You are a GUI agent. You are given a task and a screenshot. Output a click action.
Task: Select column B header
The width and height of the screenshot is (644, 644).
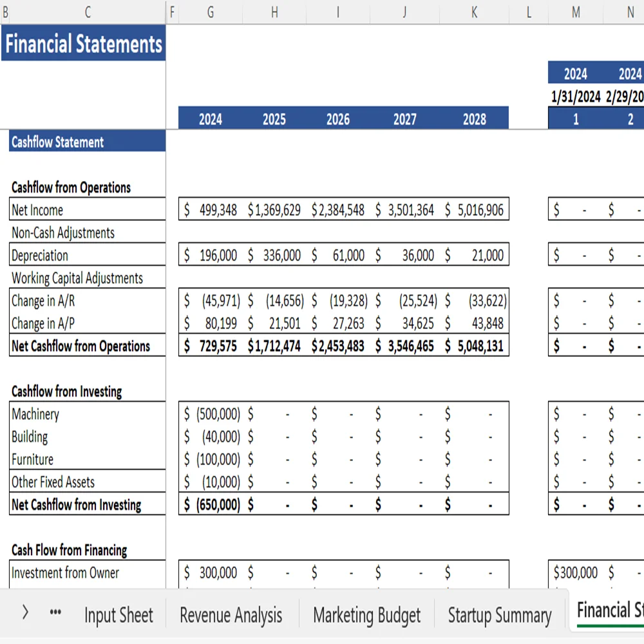pyautogui.click(x=4, y=11)
